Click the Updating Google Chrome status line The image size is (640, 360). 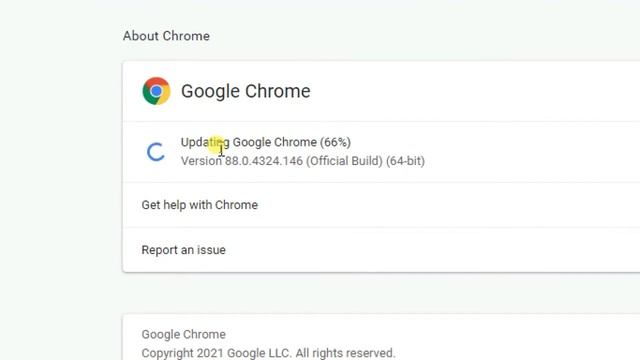(266, 142)
